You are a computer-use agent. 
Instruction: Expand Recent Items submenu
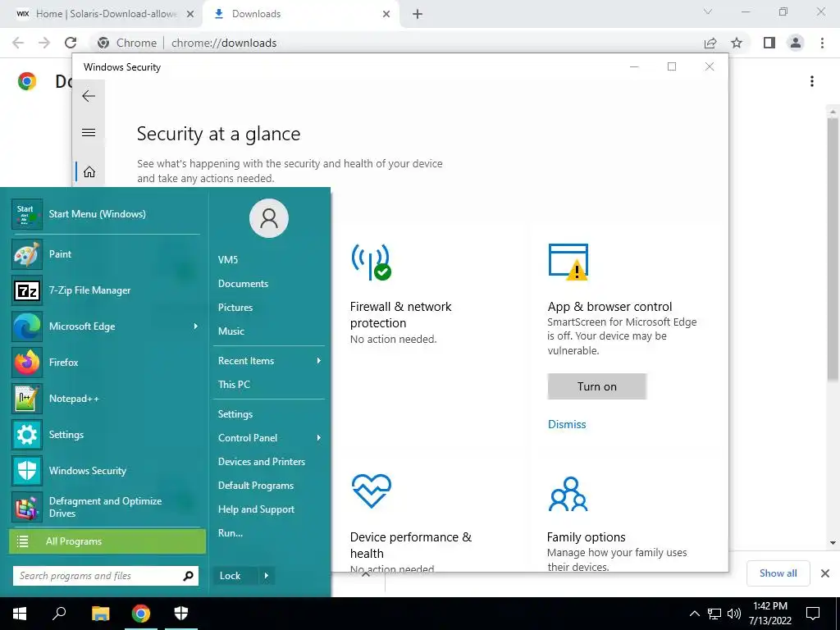tap(319, 361)
